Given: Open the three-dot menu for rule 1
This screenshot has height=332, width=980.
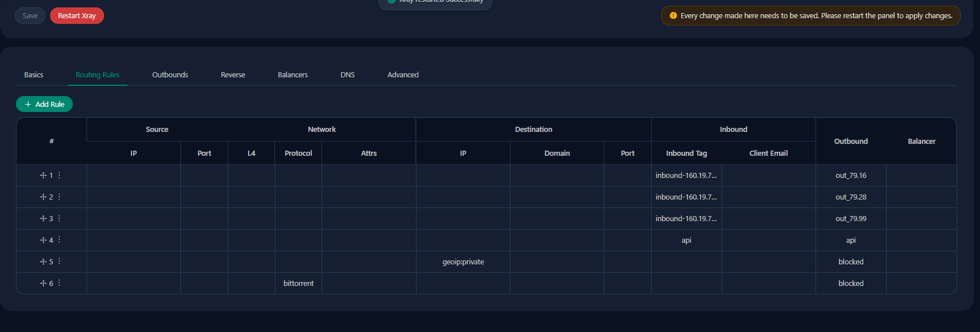Looking at the screenshot, I should coord(59,175).
